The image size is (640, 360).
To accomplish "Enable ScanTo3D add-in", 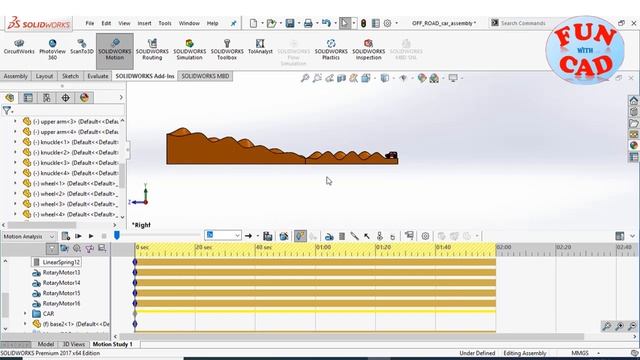I will [82, 47].
